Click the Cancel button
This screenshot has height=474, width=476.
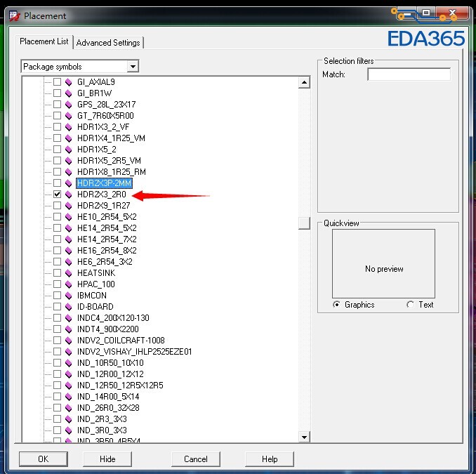point(196,459)
